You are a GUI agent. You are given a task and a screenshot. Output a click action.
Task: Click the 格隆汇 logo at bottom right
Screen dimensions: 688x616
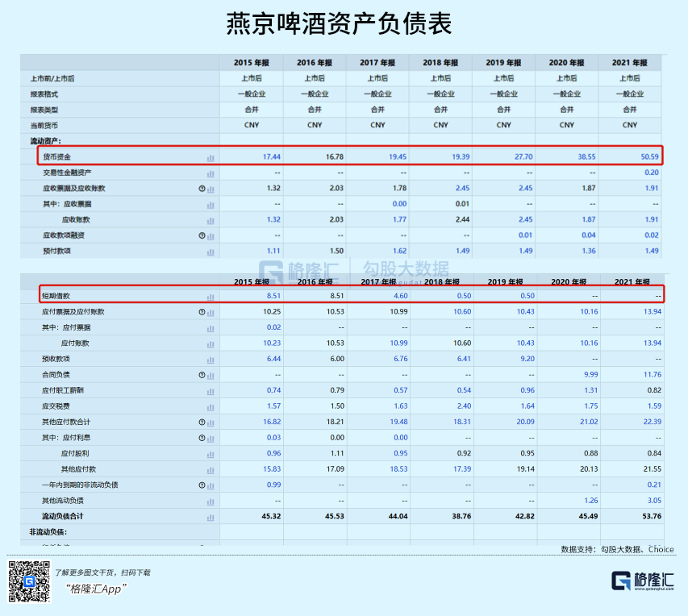(642, 581)
